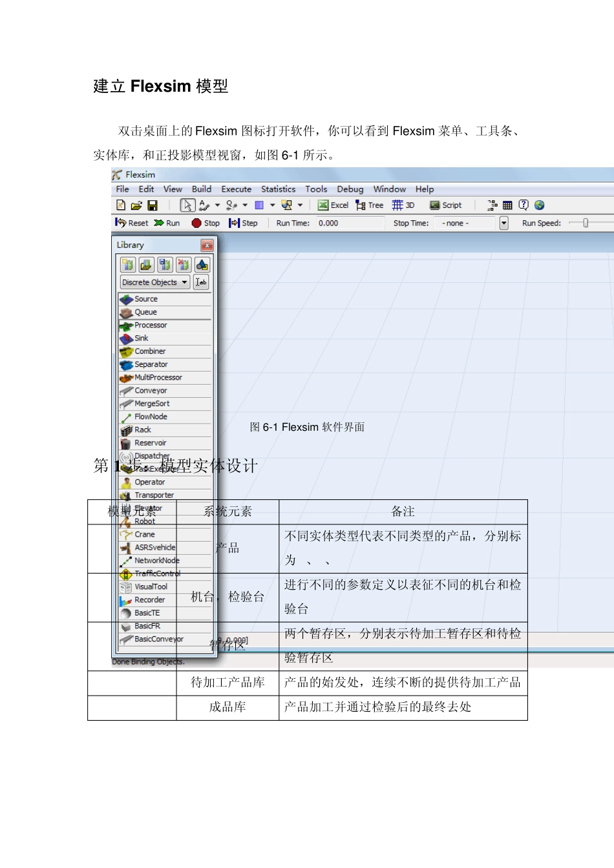This screenshot has width=614, height=868.
Task: Click the second Library toolbar icon
Action: pyautogui.click(x=147, y=265)
